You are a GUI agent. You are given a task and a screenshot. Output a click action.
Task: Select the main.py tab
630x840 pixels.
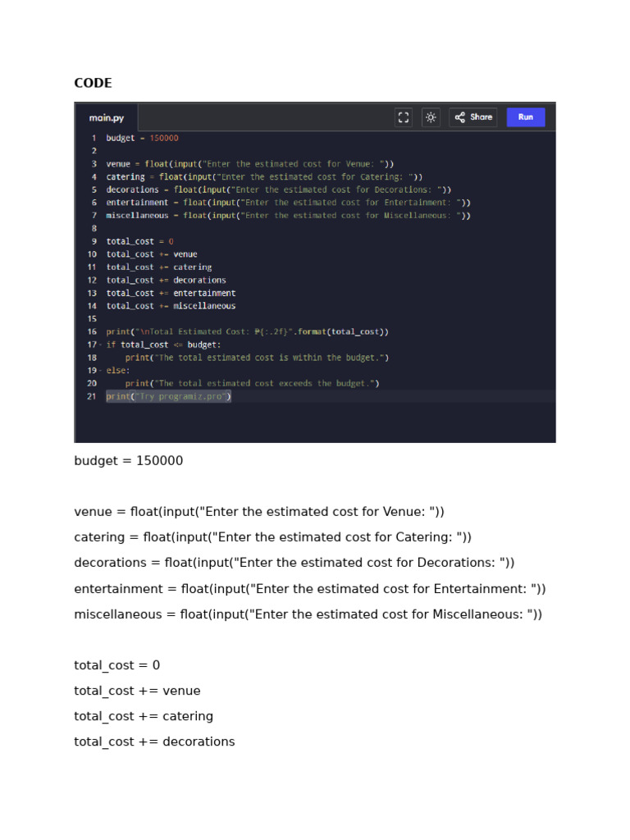click(x=106, y=118)
